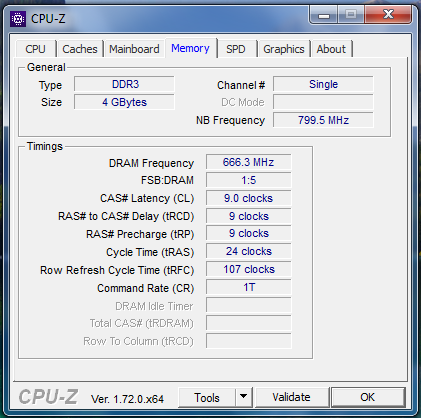
Task: Click the Memory tab
Action: pyautogui.click(x=190, y=48)
